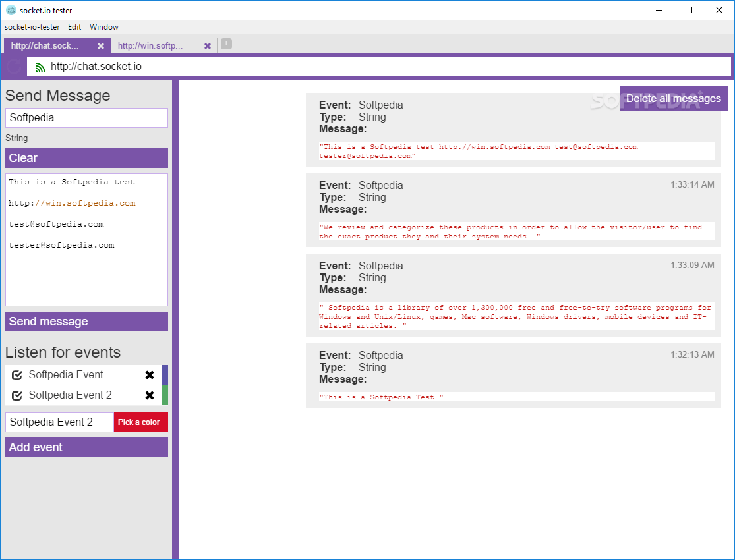Click the 1:33:14 AM timestamp
735x560 pixels.
pos(692,184)
